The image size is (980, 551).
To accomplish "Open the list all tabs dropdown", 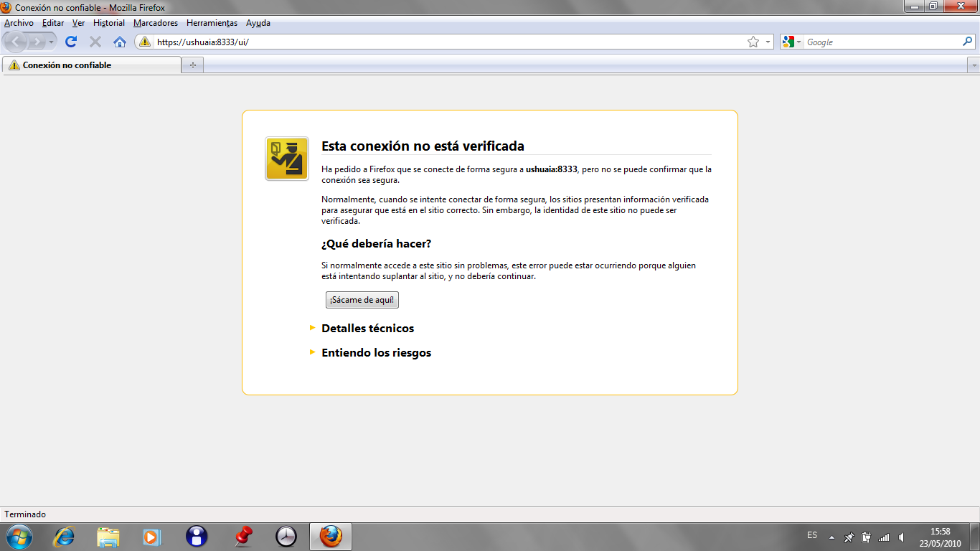I will [x=973, y=65].
